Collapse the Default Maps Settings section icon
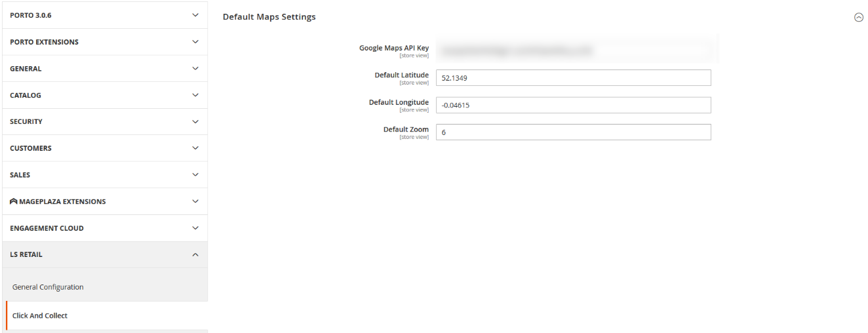Viewport: 868px width, 333px height. [x=859, y=18]
